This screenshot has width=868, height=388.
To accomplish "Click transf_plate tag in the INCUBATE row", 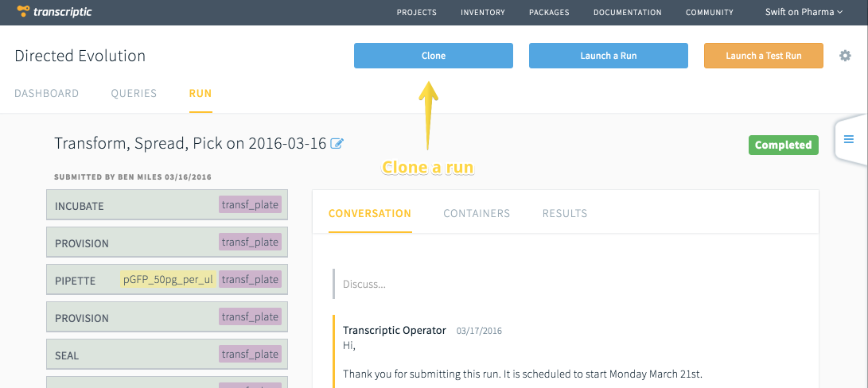I will pyautogui.click(x=250, y=205).
